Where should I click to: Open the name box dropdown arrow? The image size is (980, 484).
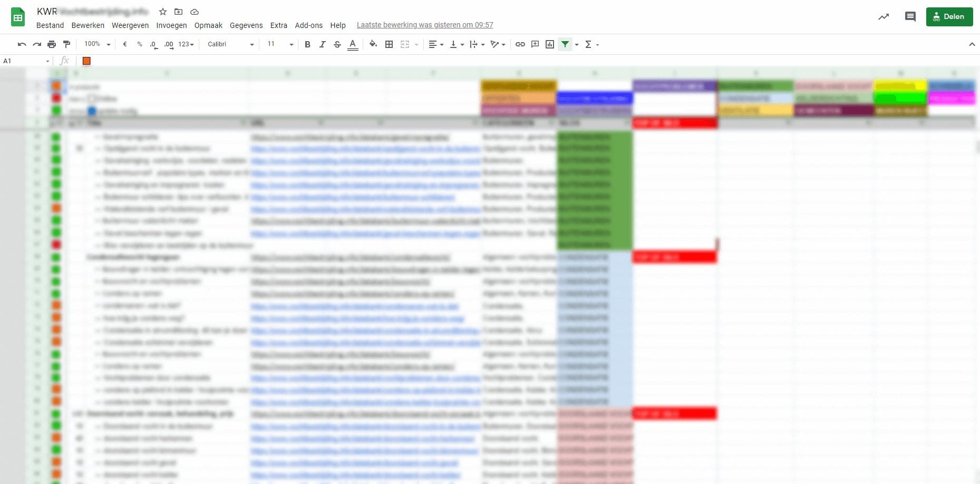coord(47,61)
